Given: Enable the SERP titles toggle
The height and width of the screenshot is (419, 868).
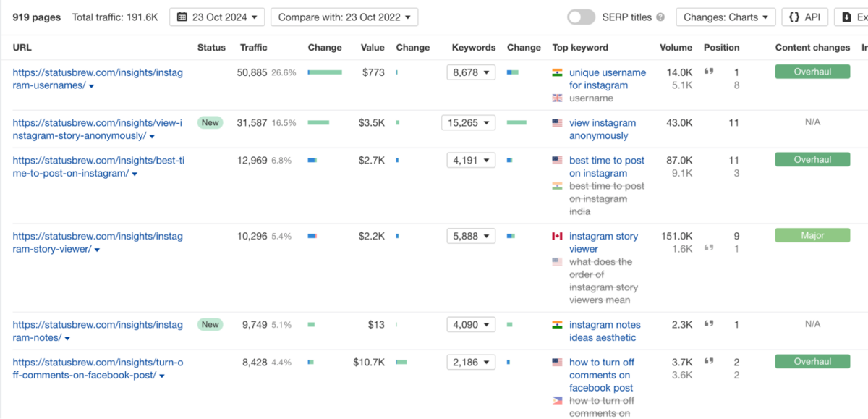Looking at the screenshot, I should [x=582, y=17].
